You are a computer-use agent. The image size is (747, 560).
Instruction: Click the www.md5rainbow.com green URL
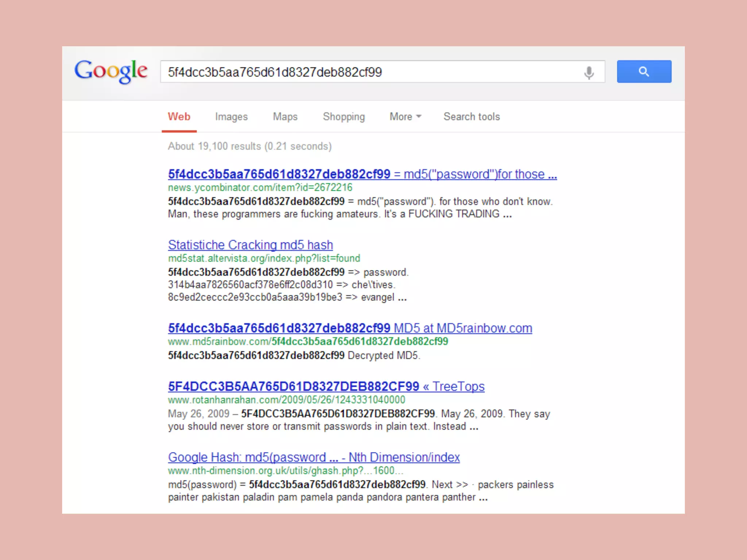[x=307, y=342]
